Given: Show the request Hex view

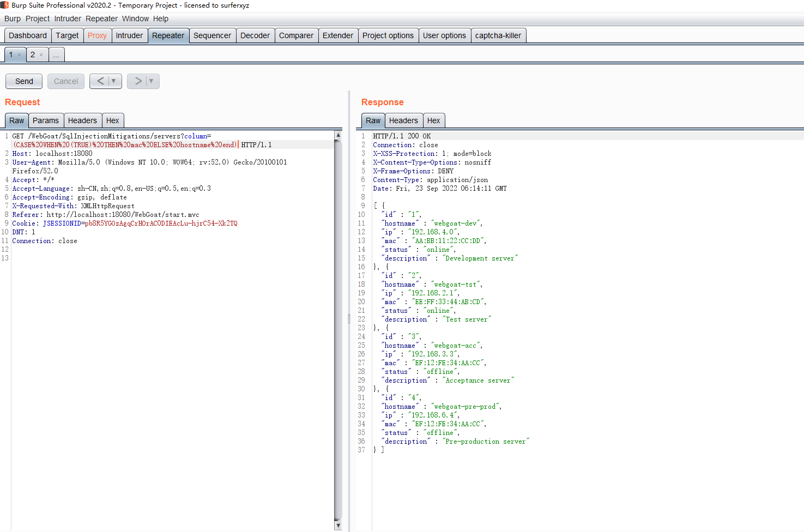Looking at the screenshot, I should 113,120.
